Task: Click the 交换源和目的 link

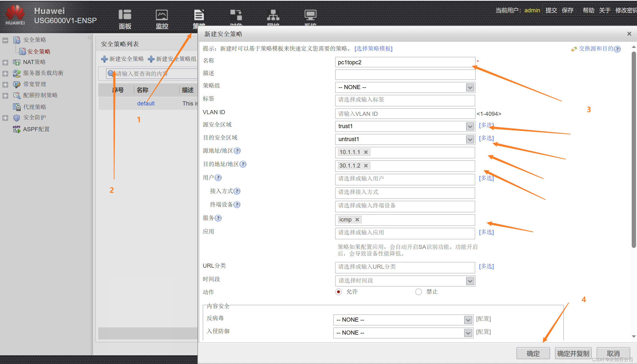Action: (596, 48)
